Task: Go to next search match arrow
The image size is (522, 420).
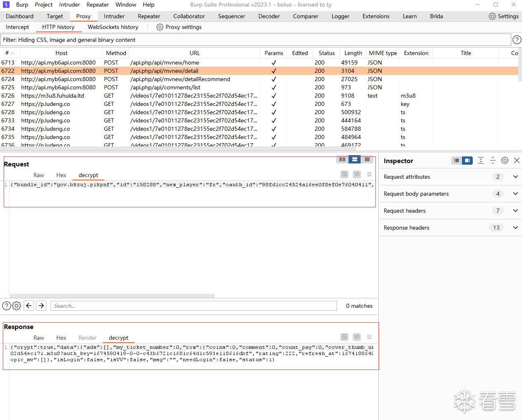Action: [41, 306]
